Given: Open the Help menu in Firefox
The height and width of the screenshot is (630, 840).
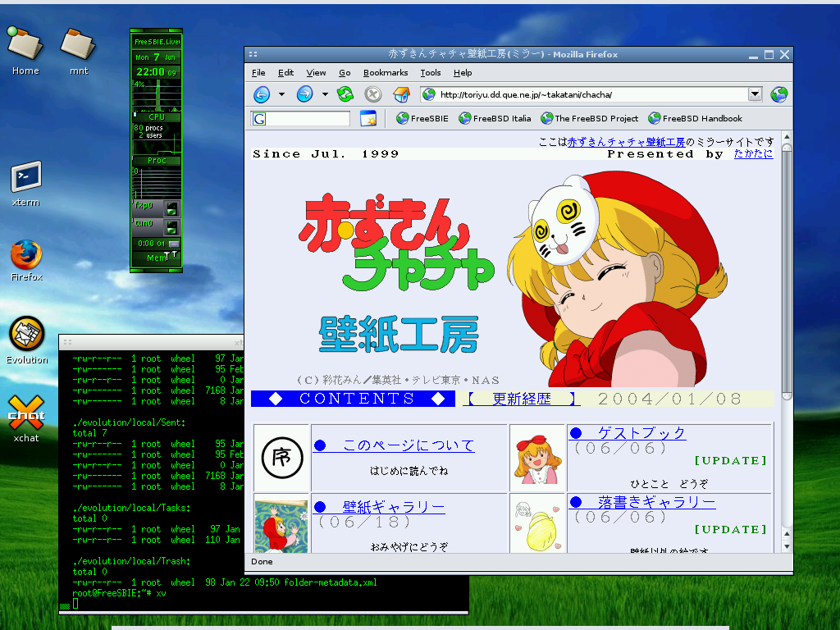Looking at the screenshot, I should click(463, 73).
